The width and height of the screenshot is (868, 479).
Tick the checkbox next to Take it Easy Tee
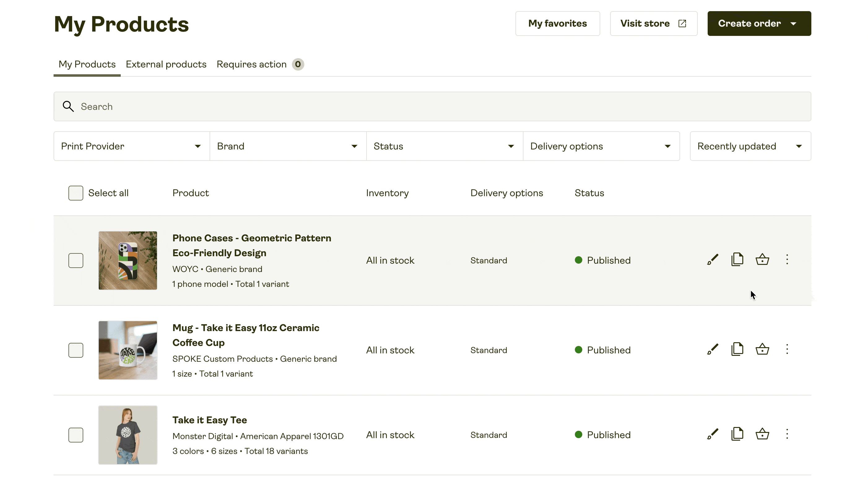(x=76, y=435)
